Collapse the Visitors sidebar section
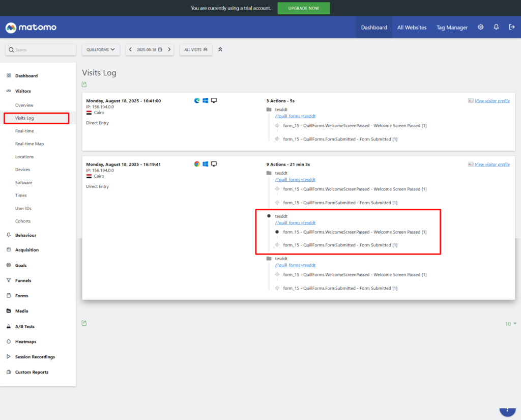Viewport: 521px width, 420px height. point(23,91)
